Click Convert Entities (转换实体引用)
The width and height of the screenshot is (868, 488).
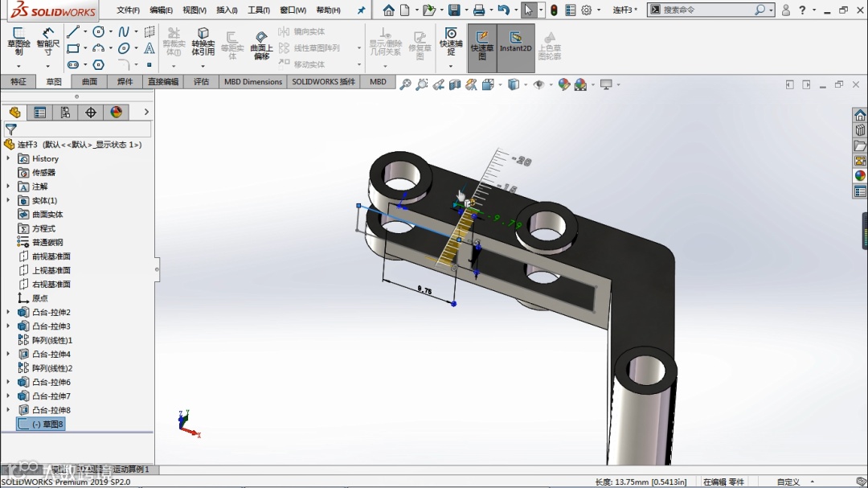pos(203,42)
